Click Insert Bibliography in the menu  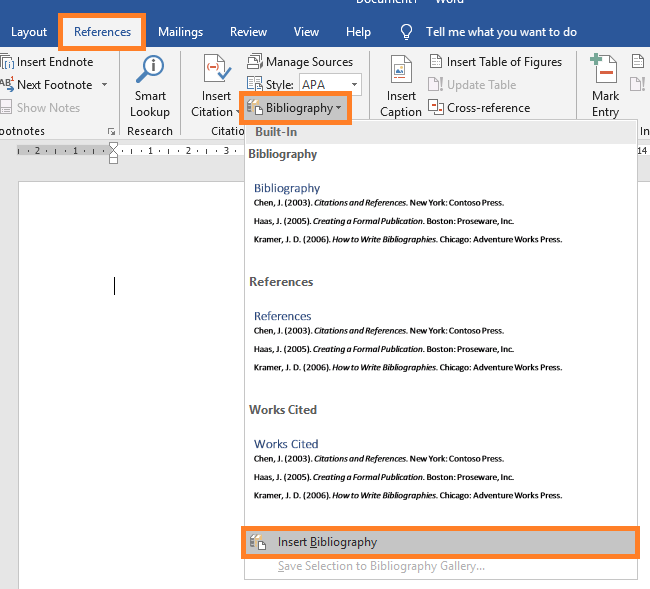[440, 542]
